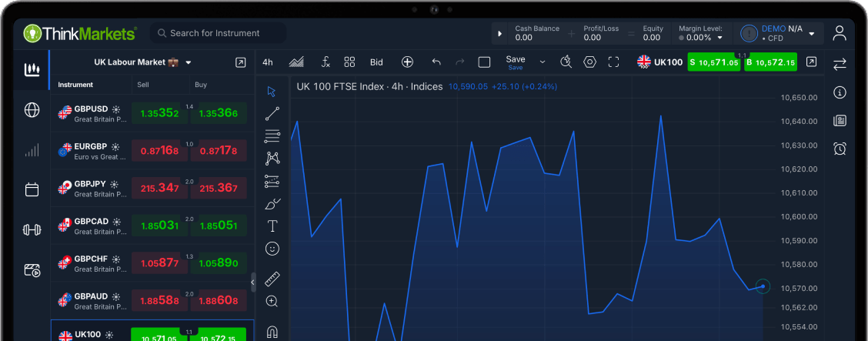This screenshot has height=341, width=868.
Task: Open chart settings hexagon icon
Action: coord(589,62)
